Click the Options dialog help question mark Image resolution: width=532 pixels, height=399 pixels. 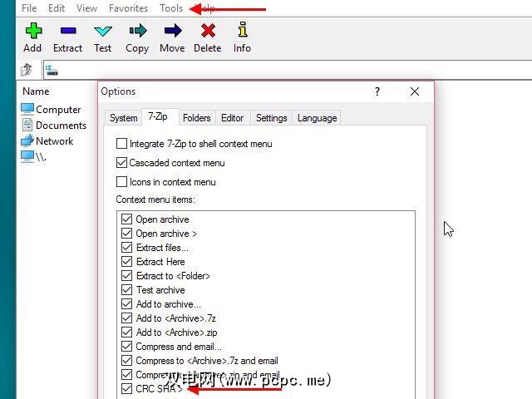tap(377, 91)
